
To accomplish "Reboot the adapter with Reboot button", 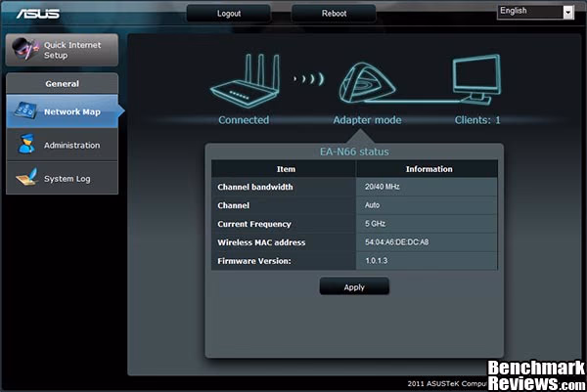I will [x=334, y=14].
